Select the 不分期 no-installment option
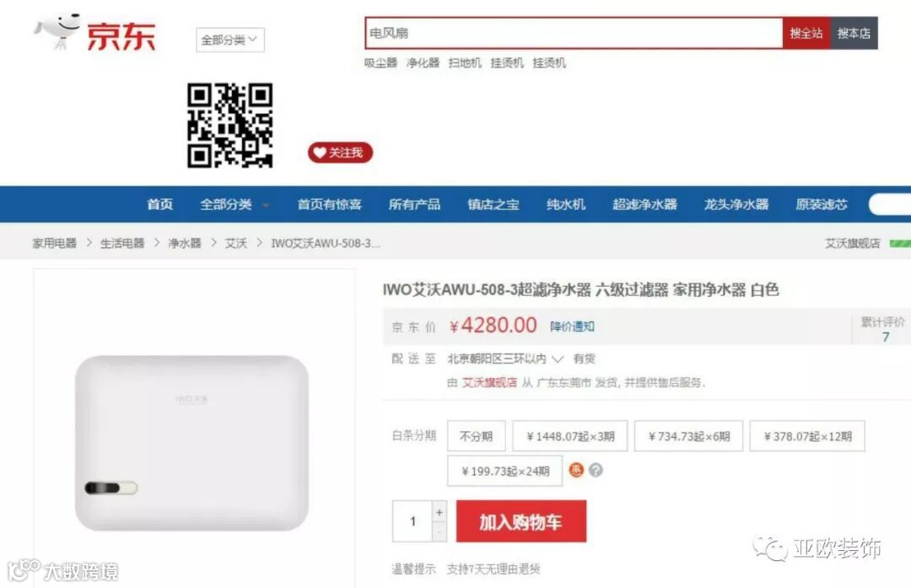Viewport: 911px width, 588px height. tap(477, 436)
